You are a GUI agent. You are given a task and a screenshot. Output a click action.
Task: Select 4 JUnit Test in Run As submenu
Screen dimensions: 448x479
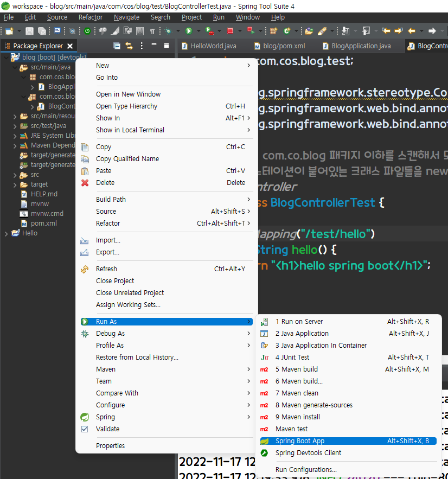(x=348, y=357)
